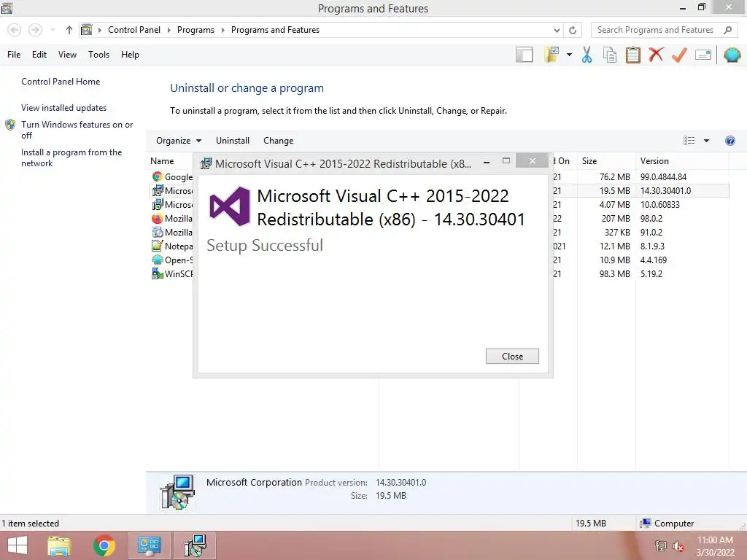Viewport: 747px width, 560px height.
Task: Click the Up one level arrow
Action: click(69, 30)
